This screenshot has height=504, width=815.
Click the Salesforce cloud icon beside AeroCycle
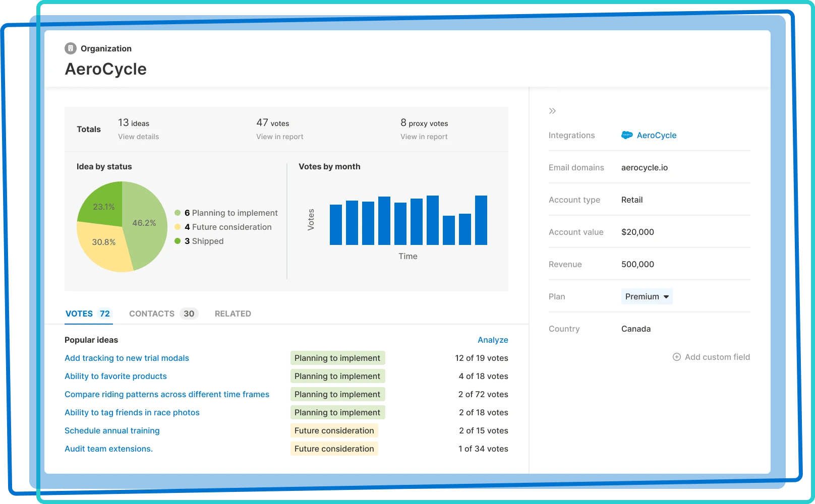627,135
